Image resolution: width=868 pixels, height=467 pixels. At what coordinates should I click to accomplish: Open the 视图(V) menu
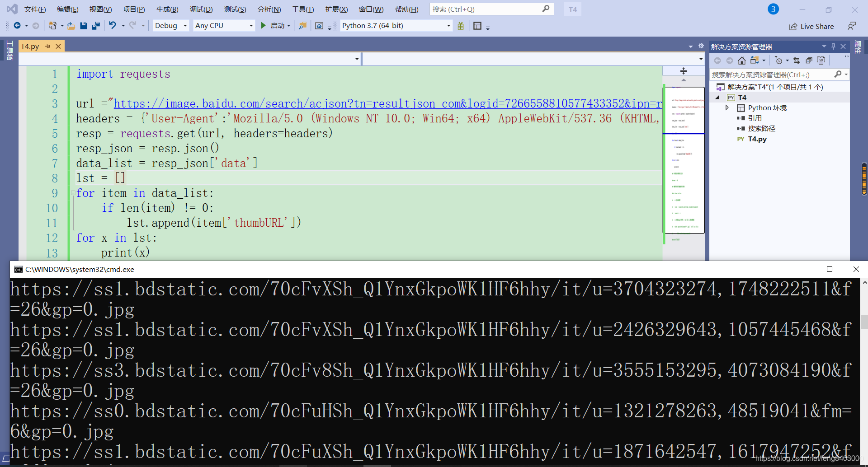tap(100, 9)
